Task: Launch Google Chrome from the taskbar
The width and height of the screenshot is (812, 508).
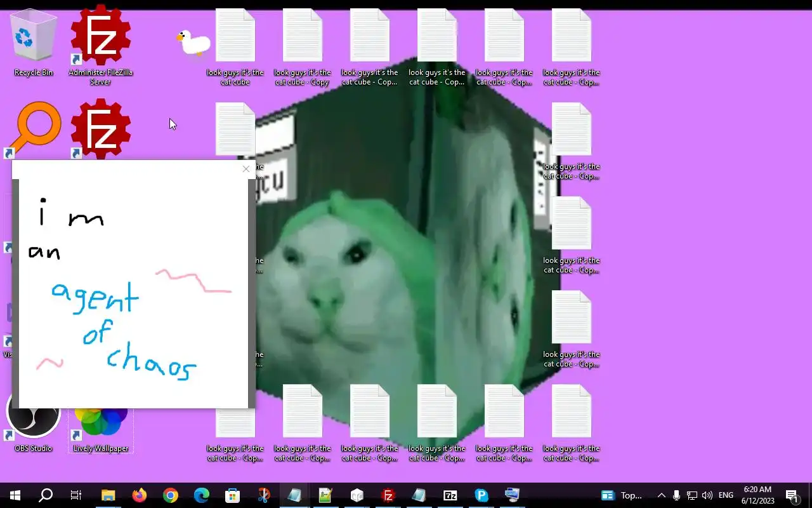Action: tap(170, 495)
